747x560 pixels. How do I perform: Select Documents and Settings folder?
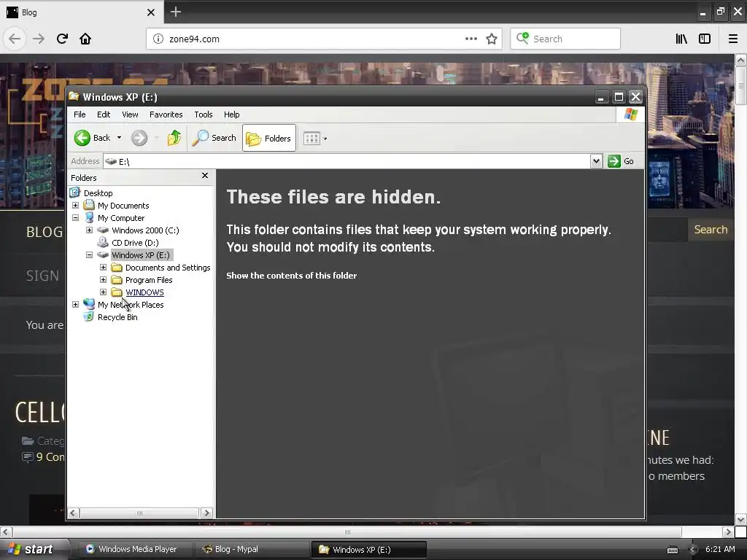pos(168,268)
